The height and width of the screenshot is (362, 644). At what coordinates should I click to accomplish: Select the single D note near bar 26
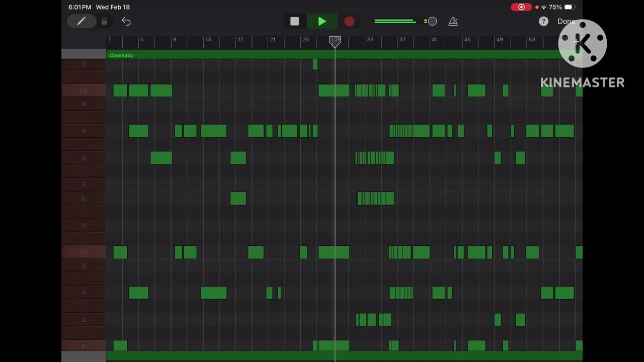(x=315, y=64)
